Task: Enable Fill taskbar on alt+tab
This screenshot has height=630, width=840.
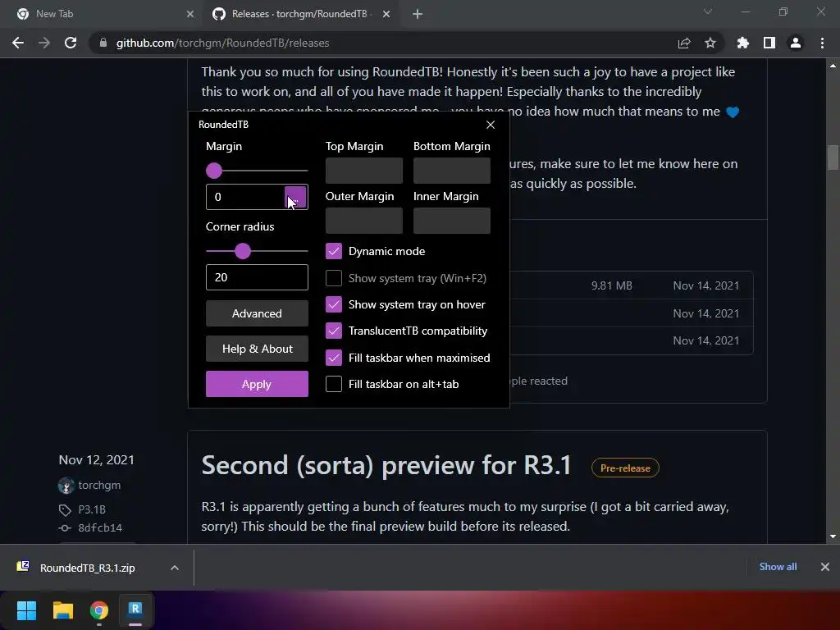Action: coord(334,384)
